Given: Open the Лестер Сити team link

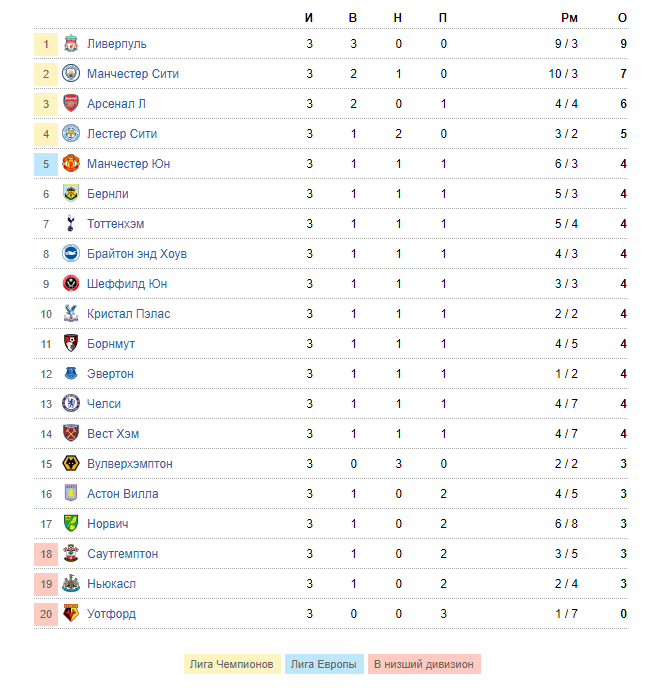Looking at the screenshot, I should 122,134.
